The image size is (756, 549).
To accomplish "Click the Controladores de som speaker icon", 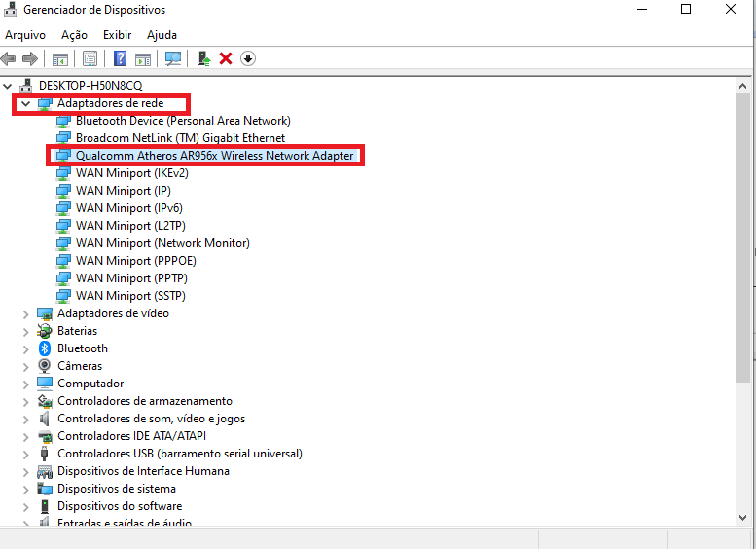I will (45, 419).
